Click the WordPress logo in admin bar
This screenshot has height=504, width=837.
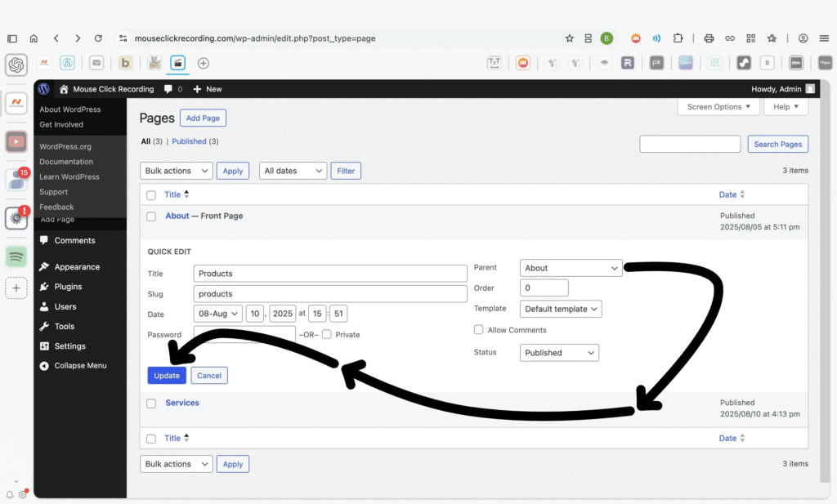pyautogui.click(x=43, y=89)
